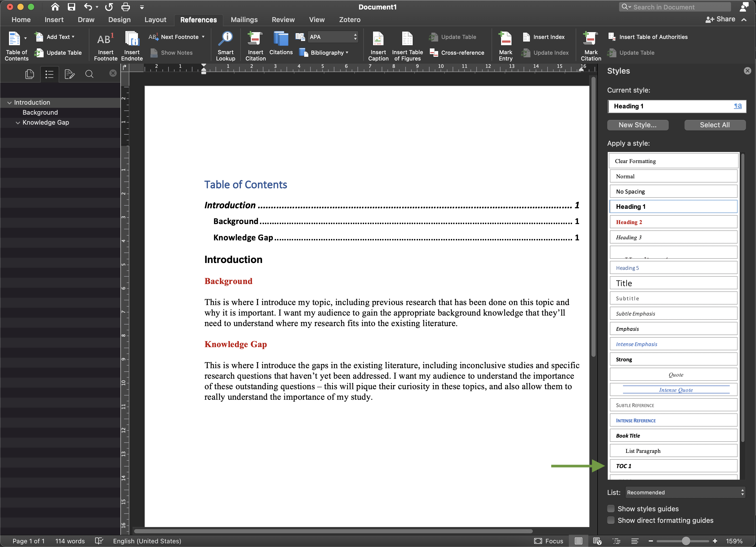Switch sidebar to document map view
Image resolution: width=756 pixels, height=547 pixels.
49,74
